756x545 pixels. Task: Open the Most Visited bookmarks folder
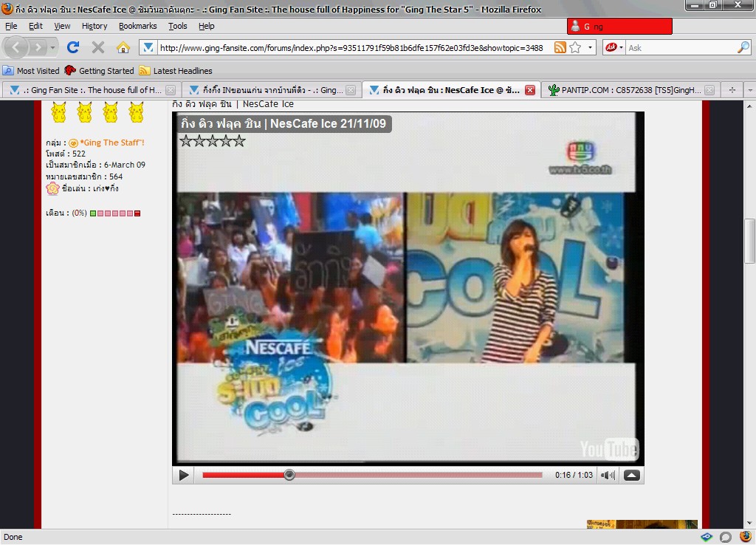[31, 71]
